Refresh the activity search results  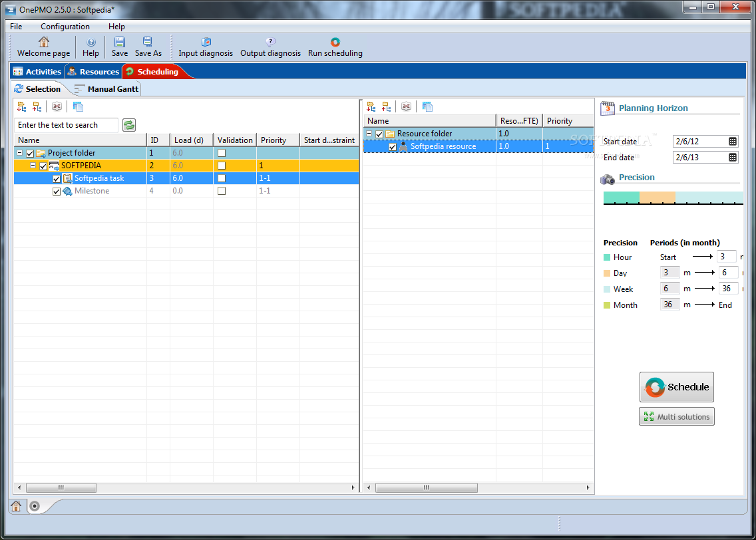coord(128,125)
